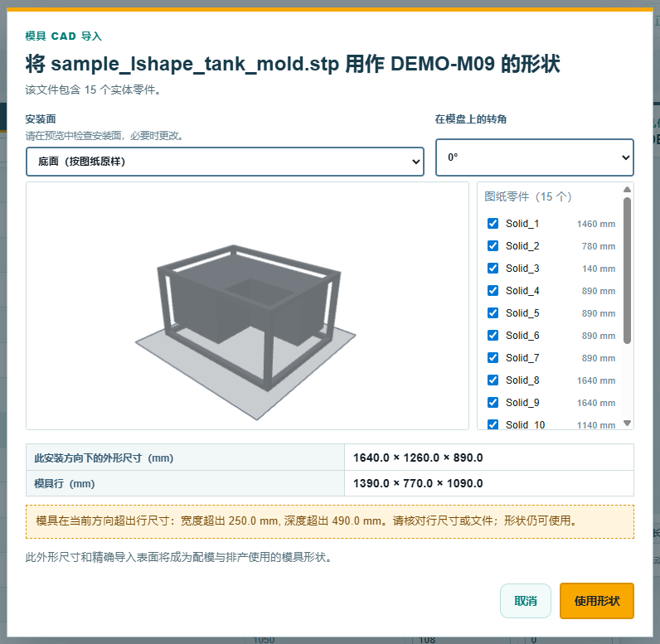The height and width of the screenshot is (644, 660).
Task: Click the 取消 cancel button
Action: 526,601
